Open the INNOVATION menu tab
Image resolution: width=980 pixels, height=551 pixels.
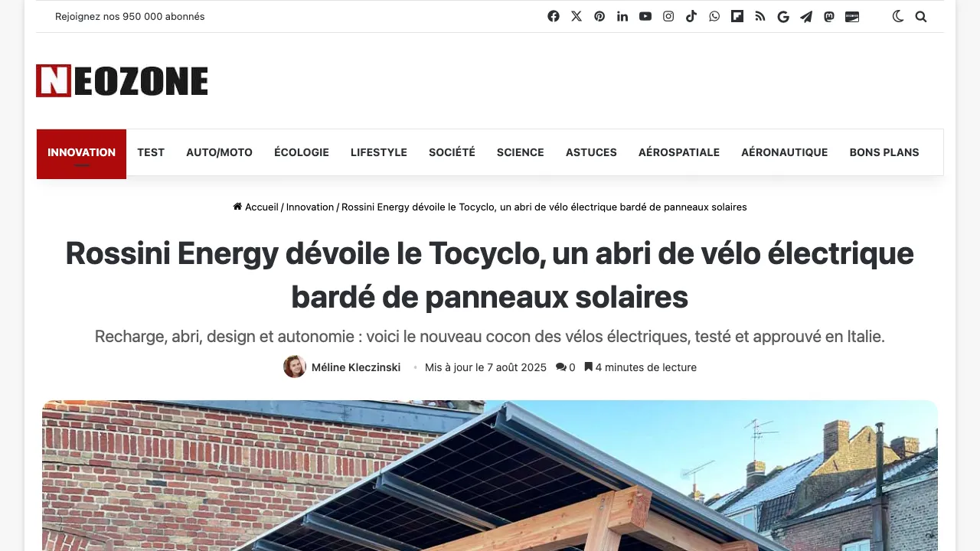(81, 153)
